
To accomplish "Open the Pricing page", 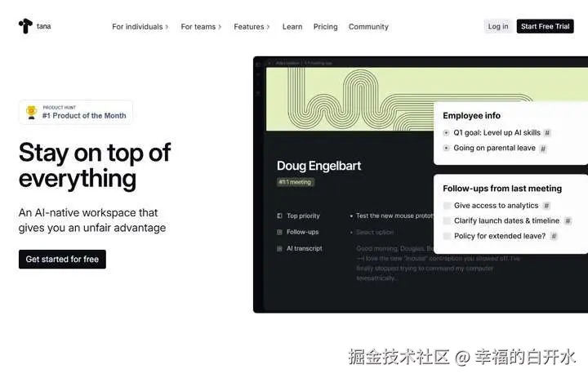I will (326, 27).
